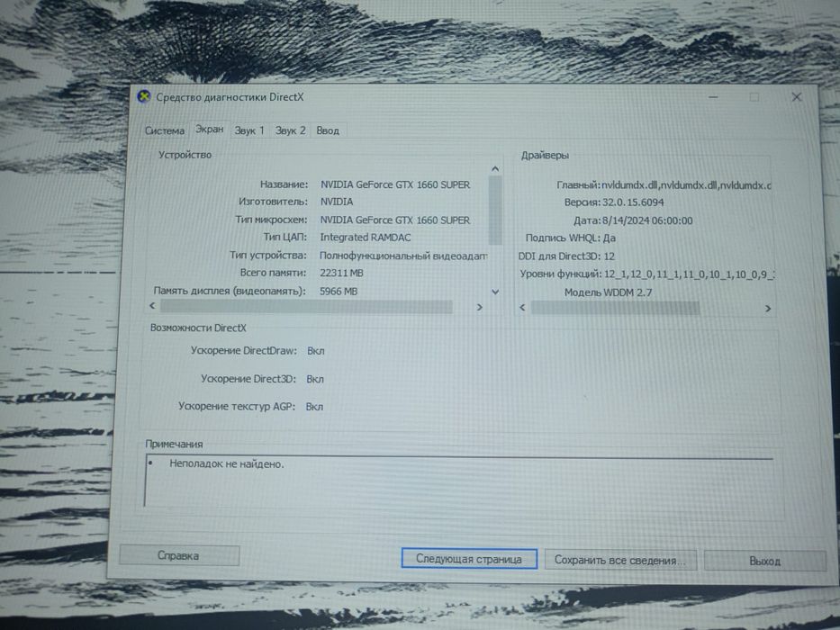Click the Справка button
Viewport: 840px width, 630px height.
[x=179, y=555]
